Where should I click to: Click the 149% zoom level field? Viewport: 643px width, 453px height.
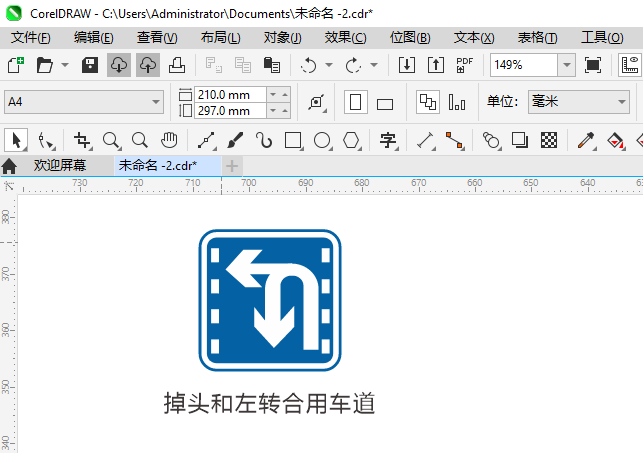click(524, 65)
